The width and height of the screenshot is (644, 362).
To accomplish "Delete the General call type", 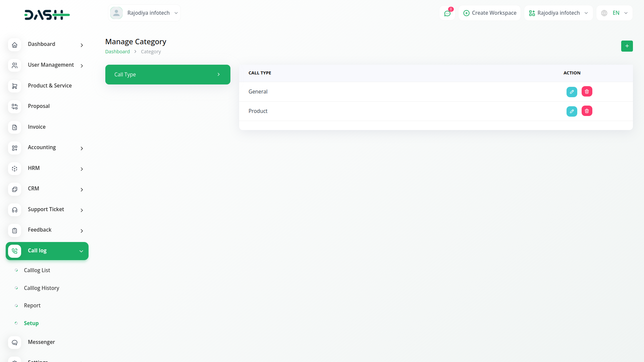I will tap(587, 92).
